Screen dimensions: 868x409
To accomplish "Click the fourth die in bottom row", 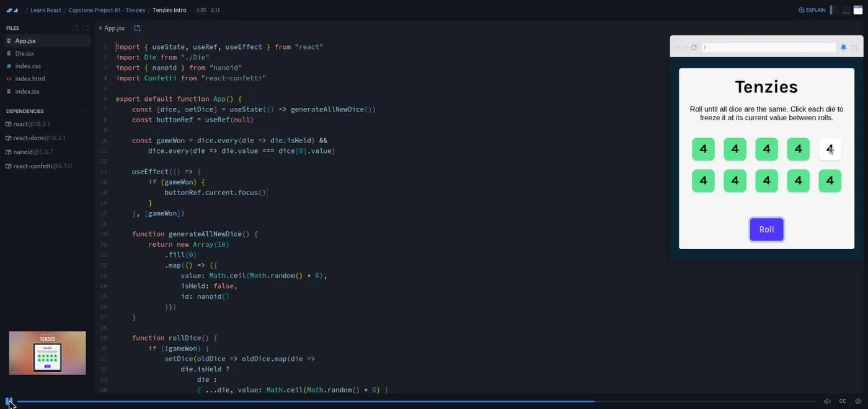I will coord(798,180).
